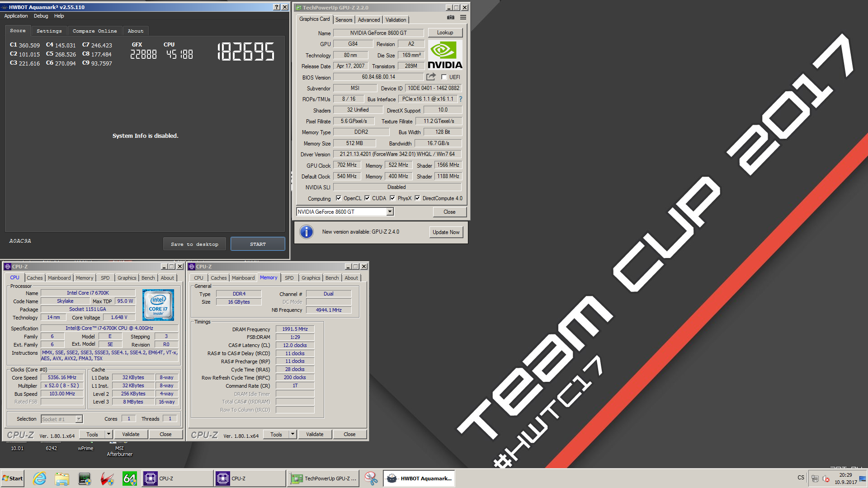This screenshot has width=868, height=488.
Task: Click the blue info icon in update notice
Action: tap(307, 232)
